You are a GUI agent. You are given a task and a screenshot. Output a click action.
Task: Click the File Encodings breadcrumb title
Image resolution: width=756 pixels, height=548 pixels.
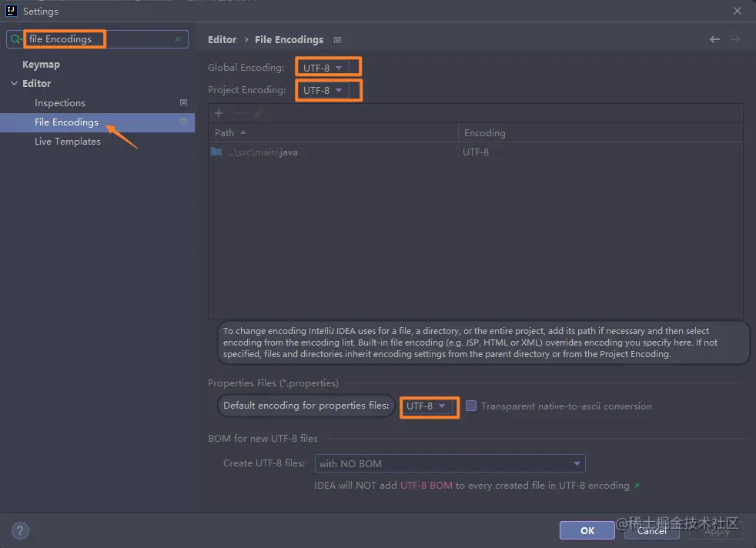point(289,39)
